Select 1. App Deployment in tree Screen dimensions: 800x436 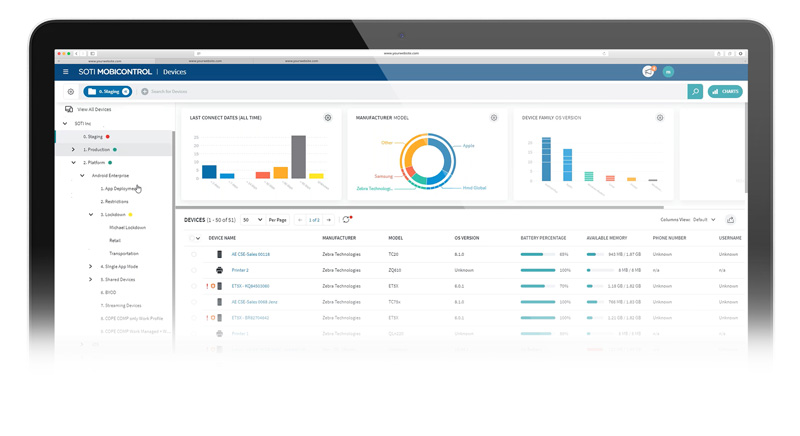[x=119, y=189]
